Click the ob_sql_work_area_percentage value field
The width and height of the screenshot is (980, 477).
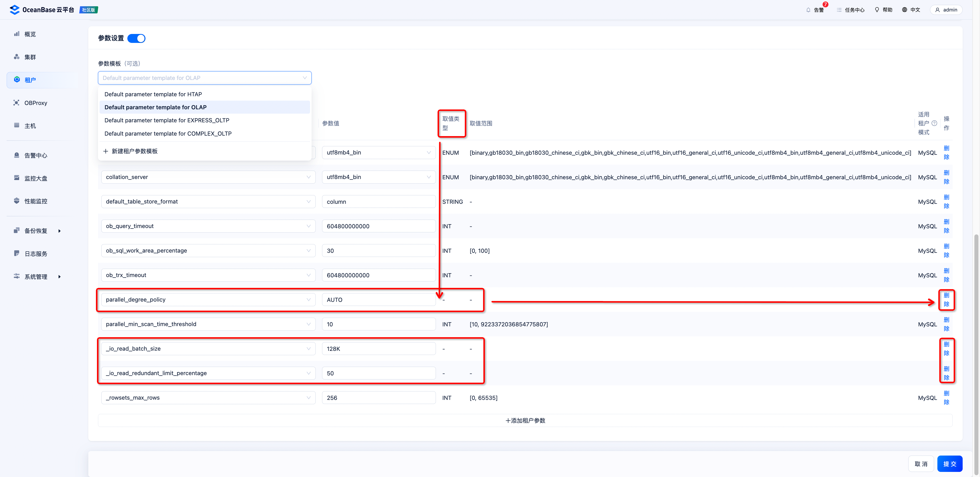(x=378, y=251)
